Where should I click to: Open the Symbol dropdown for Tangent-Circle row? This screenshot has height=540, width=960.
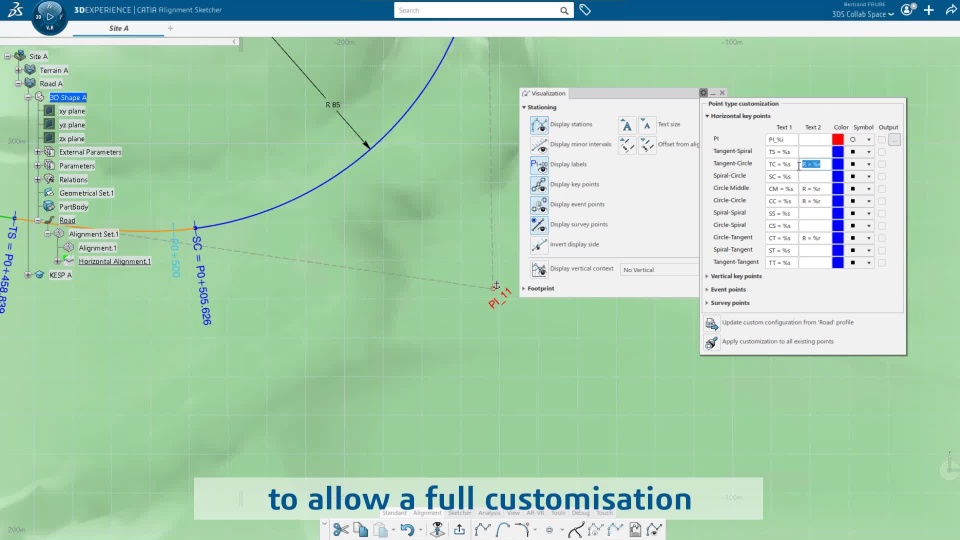point(868,164)
